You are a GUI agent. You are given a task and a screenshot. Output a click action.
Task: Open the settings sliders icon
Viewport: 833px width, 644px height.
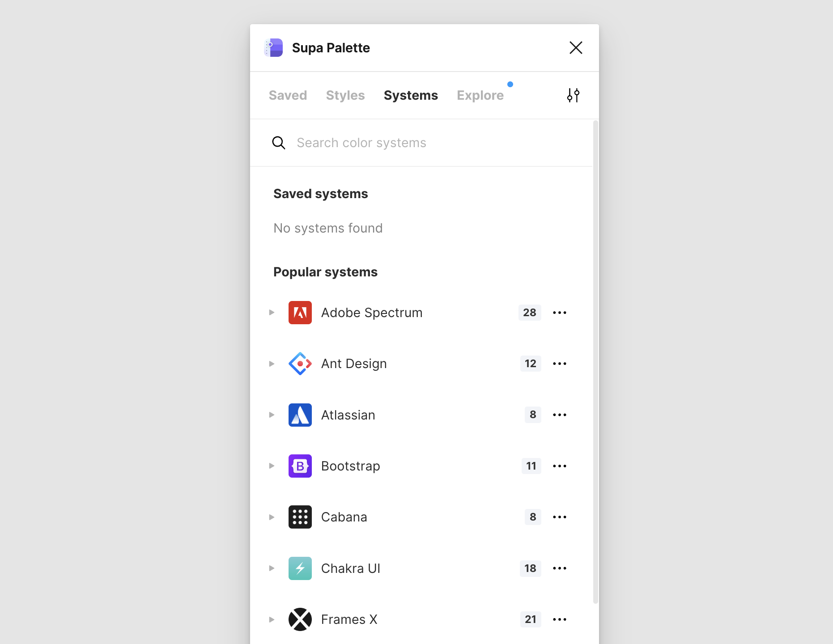coord(573,95)
